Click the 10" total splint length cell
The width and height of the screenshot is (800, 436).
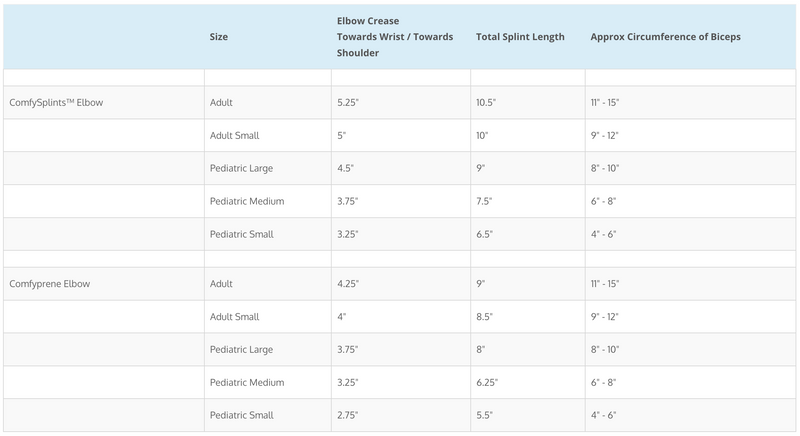pyautogui.click(x=483, y=136)
